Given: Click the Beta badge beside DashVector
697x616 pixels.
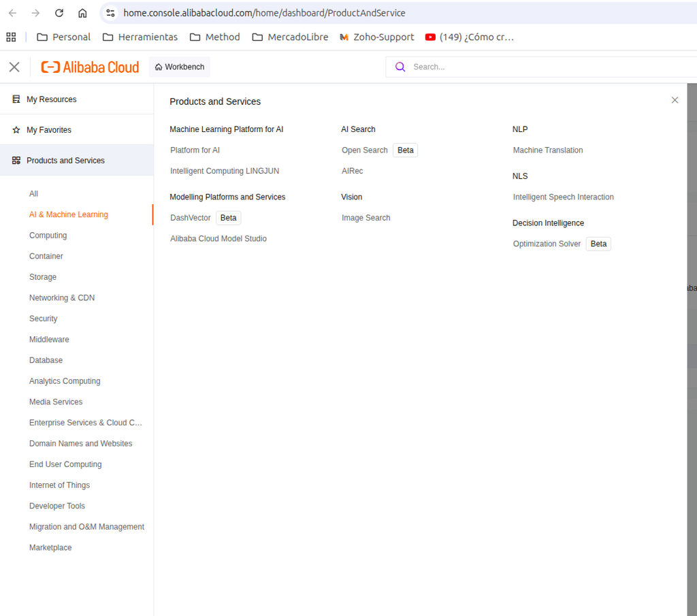Looking at the screenshot, I should [x=229, y=218].
